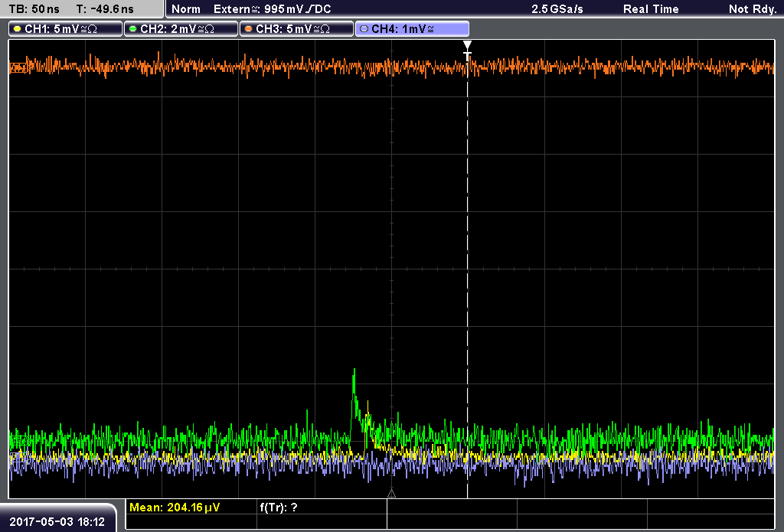Image resolution: width=784 pixels, height=532 pixels.
Task: Click the 2017-05-03 18:12 date stamp
Action: tap(57, 522)
